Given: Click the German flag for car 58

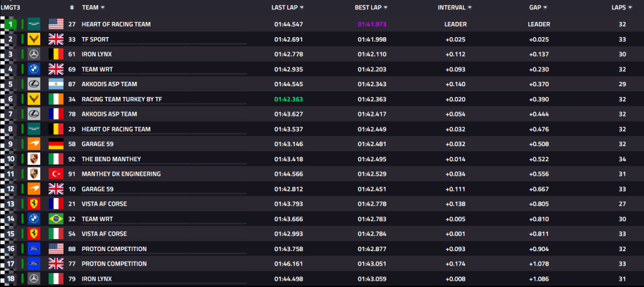Looking at the screenshot, I should 56,144.
